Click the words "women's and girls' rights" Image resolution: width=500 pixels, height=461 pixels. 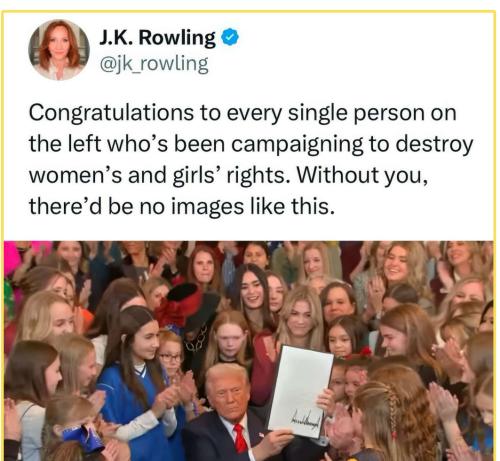(x=156, y=175)
